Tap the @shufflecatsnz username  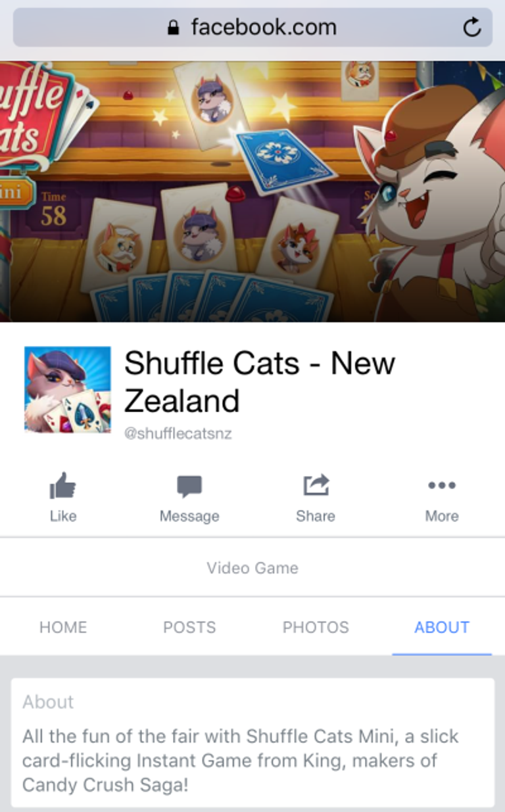click(x=178, y=434)
